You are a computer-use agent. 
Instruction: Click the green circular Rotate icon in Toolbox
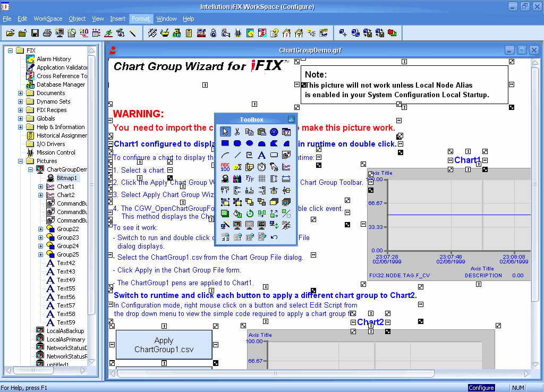(x=250, y=214)
